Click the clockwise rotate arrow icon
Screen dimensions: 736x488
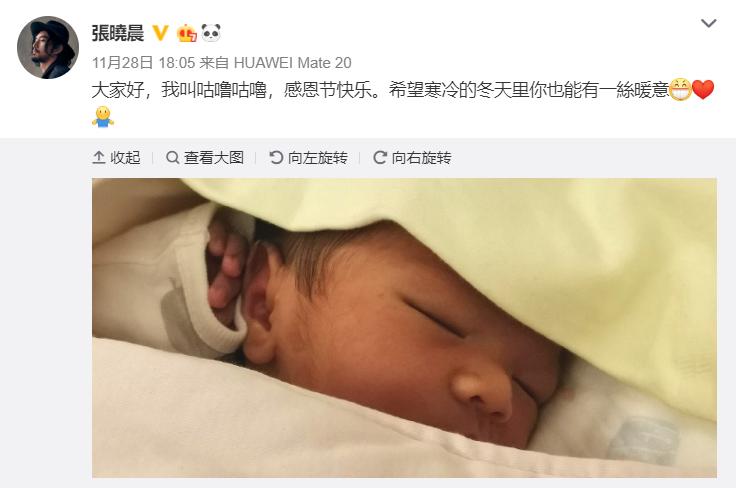[380, 158]
